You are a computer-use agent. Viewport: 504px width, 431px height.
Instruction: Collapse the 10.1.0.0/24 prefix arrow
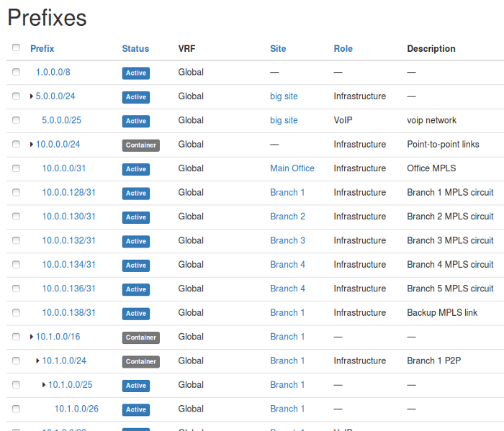click(x=37, y=360)
